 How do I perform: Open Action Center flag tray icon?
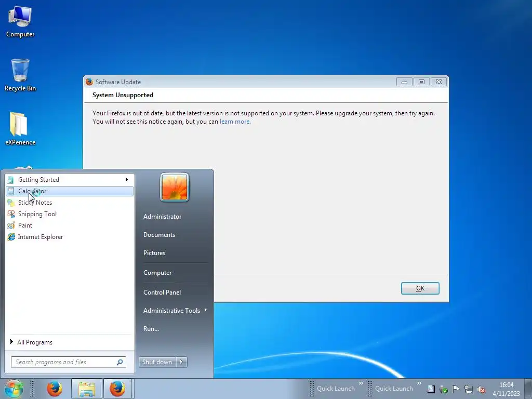tap(456, 389)
